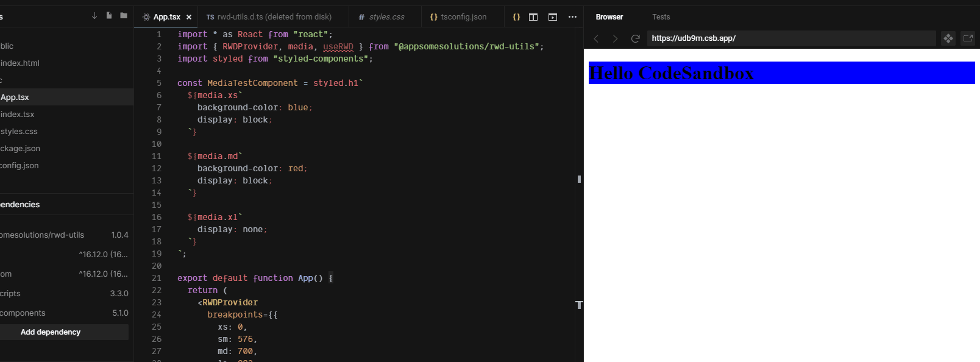Open index.html in the file tree
The width and height of the screenshot is (980, 362).
pyautogui.click(x=66, y=63)
